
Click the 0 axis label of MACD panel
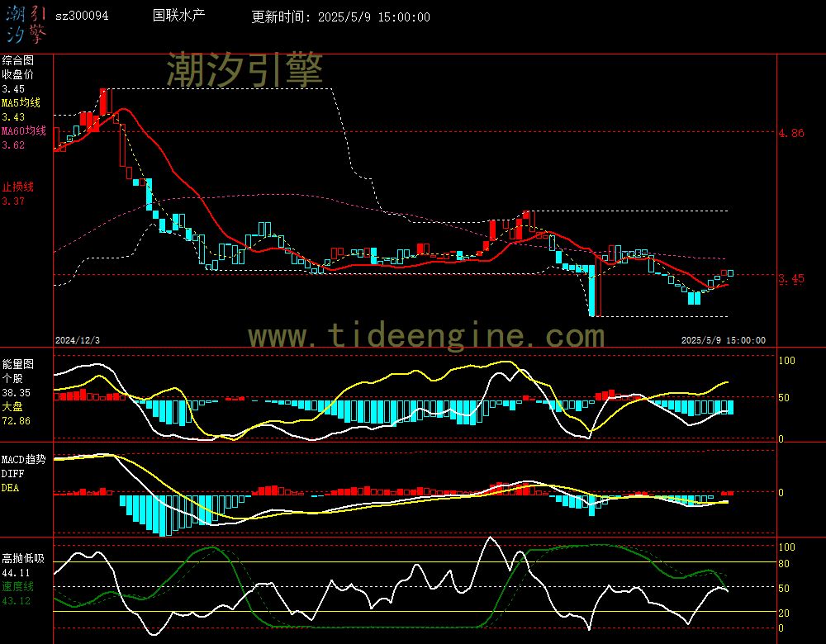coord(781,493)
